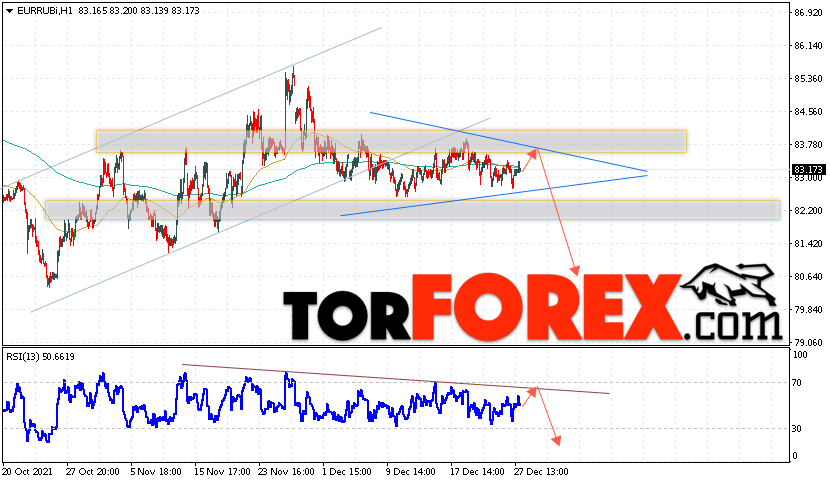830x483 pixels.
Task: Select the EURRUBi,H1 symbol title
Action: [45, 11]
